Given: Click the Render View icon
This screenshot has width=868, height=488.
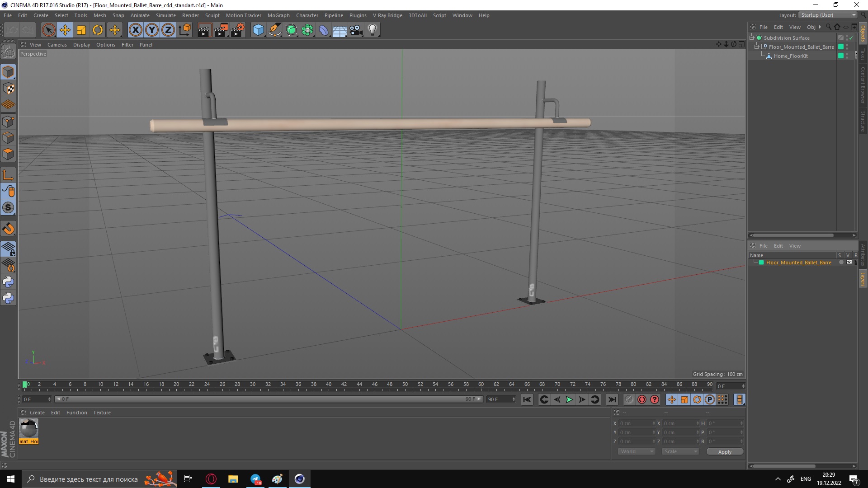Looking at the screenshot, I should pos(204,30).
